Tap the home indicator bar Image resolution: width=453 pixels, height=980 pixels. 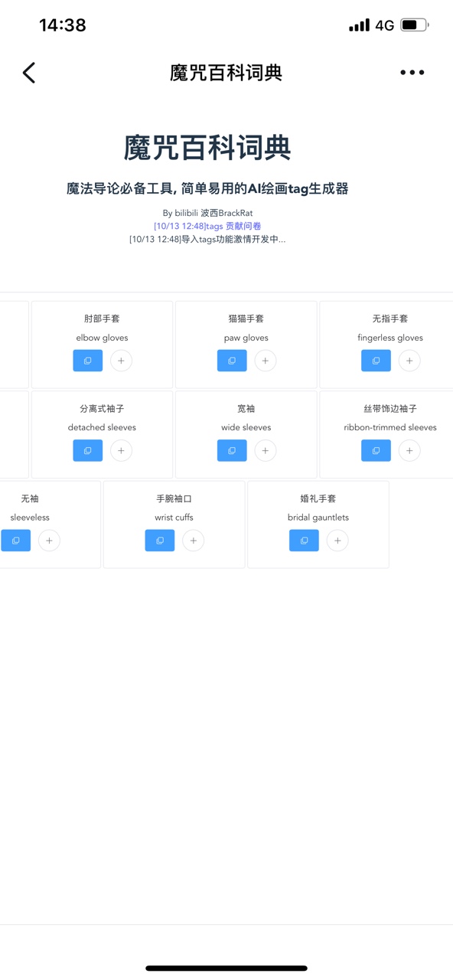(x=226, y=969)
